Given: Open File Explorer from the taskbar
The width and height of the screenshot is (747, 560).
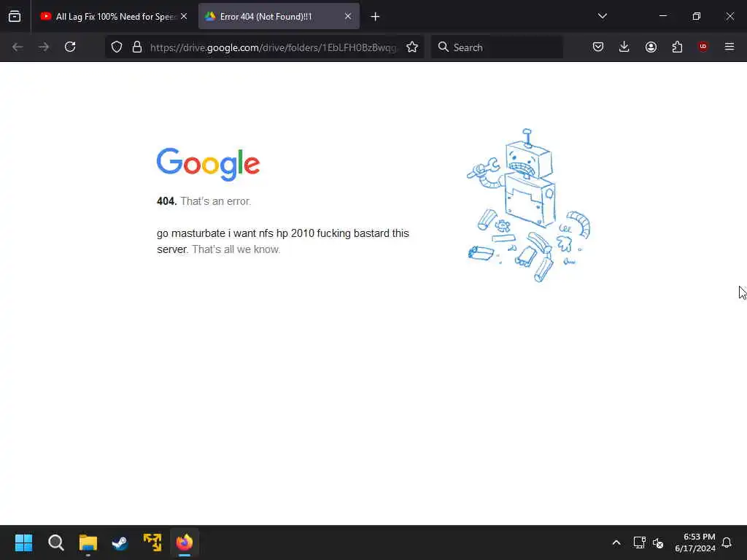Looking at the screenshot, I should pos(88,542).
